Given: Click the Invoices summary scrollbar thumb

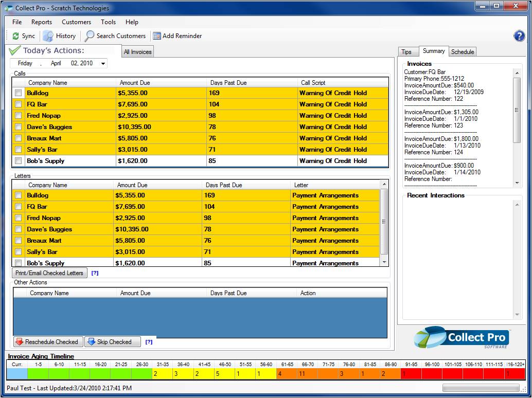Looking at the screenshot, I should [x=517, y=110].
